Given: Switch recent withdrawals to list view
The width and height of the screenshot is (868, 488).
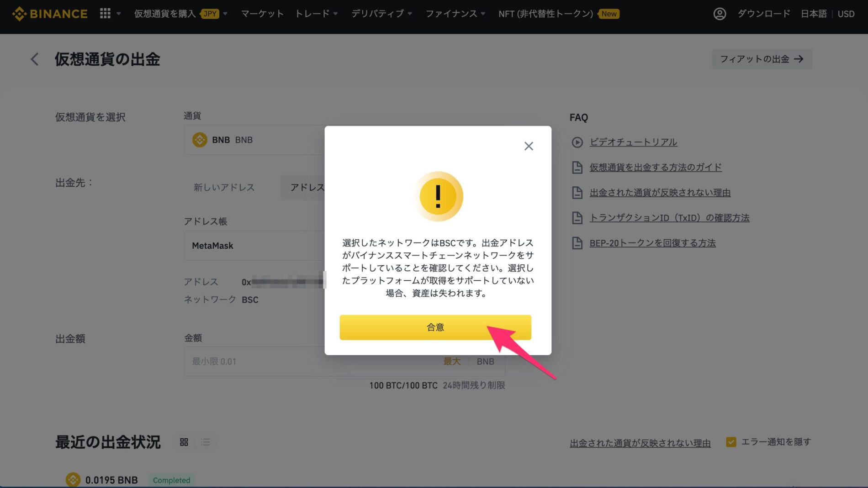Looking at the screenshot, I should click(206, 442).
